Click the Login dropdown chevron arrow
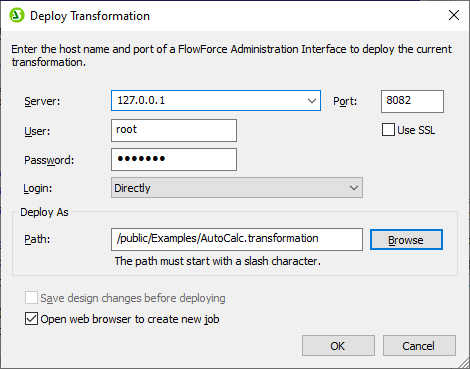Screen dimensions: 470x369 click(354, 188)
